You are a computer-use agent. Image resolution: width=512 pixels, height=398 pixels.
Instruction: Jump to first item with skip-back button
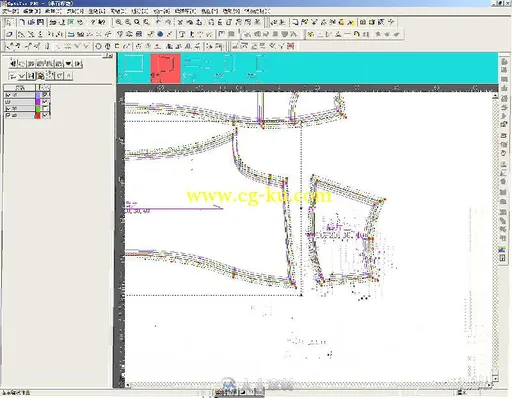(13, 63)
